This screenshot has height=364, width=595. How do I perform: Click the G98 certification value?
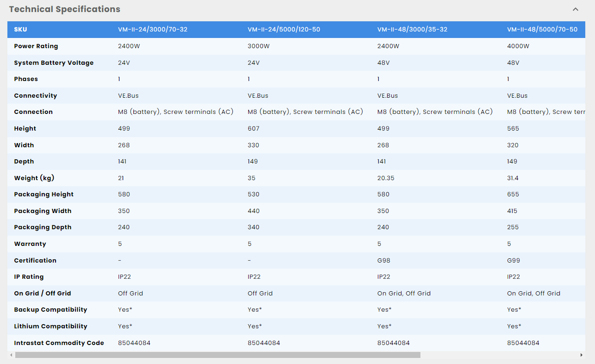click(x=384, y=260)
